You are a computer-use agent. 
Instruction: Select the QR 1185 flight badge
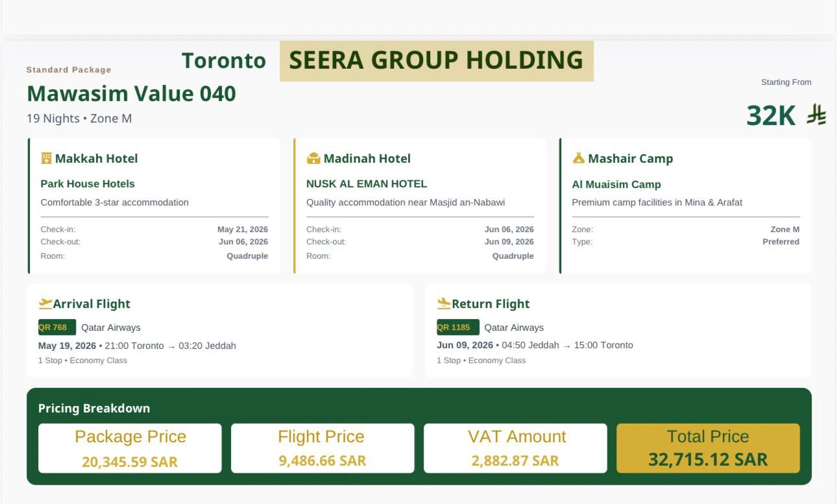[457, 328]
